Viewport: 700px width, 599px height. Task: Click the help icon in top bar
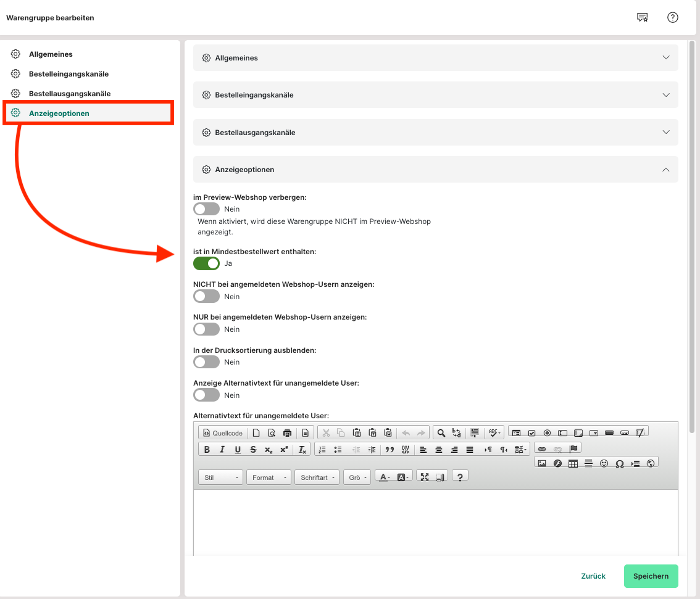[673, 17]
